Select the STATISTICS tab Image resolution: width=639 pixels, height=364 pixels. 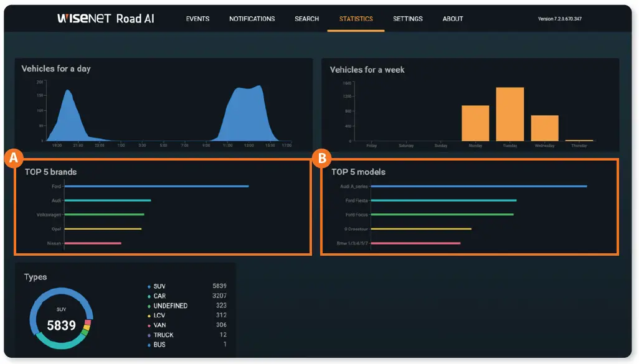click(x=356, y=19)
